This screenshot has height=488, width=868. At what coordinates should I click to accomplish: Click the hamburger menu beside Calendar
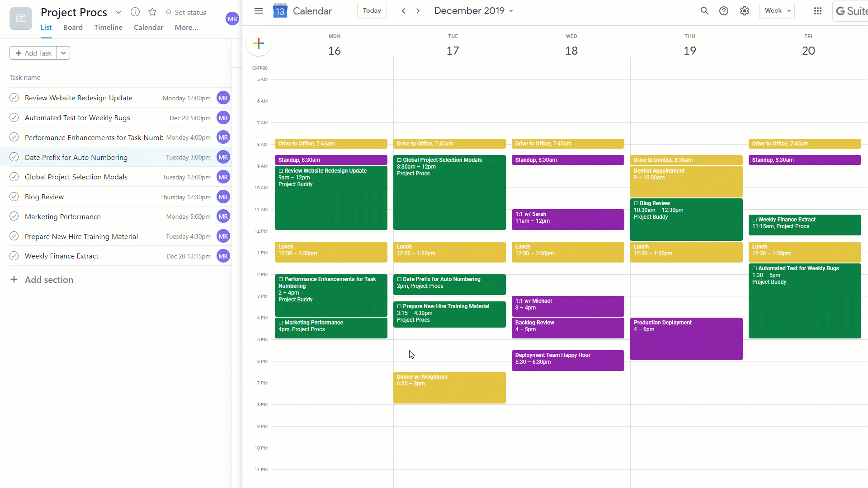pyautogui.click(x=258, y=10)
